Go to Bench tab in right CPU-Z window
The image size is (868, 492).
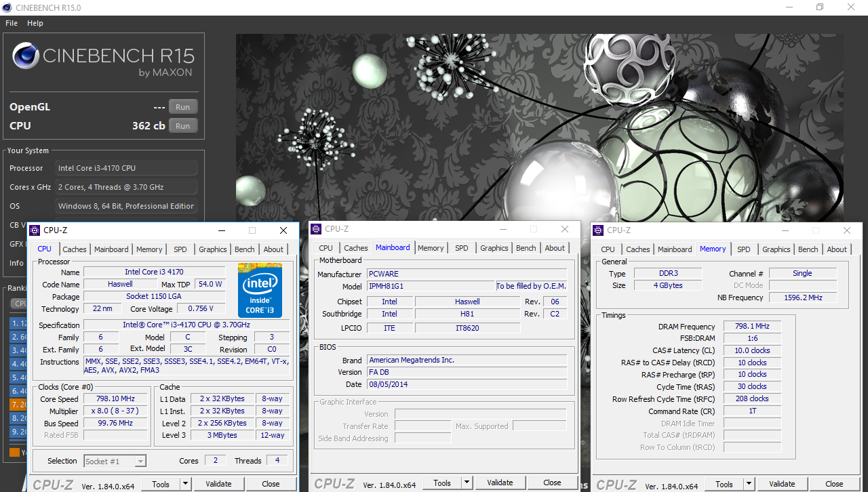(x=808, y=249)
